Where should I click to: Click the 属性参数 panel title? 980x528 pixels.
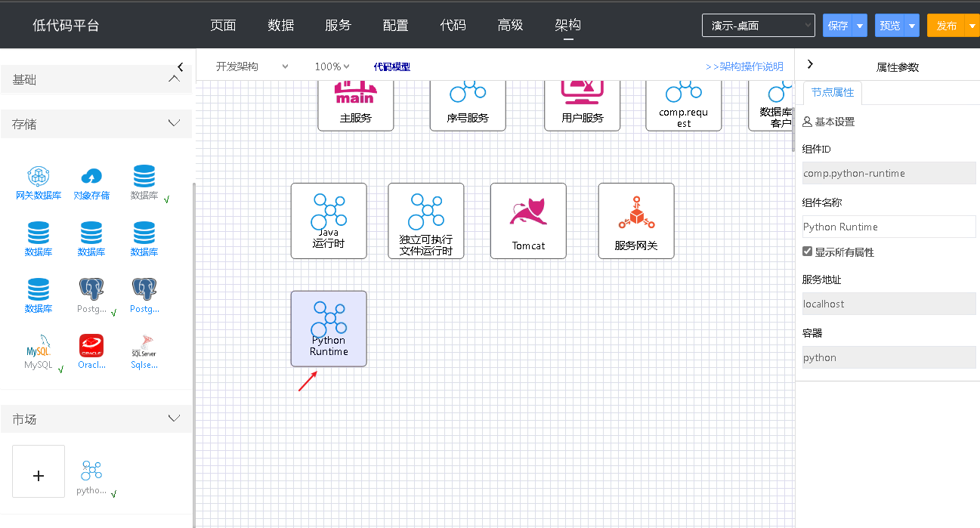point(898,67)
